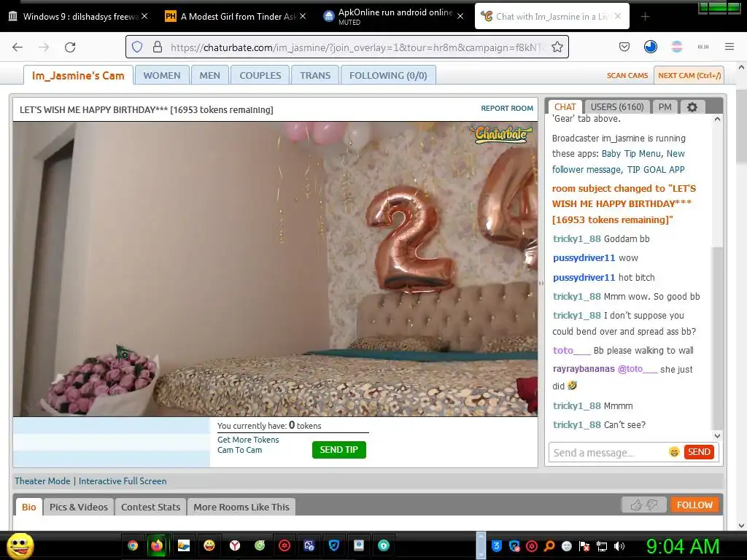The width and height of the screenshot is (747, 560).
Task: Click the SEND TIP button
Action: [339, 449]
